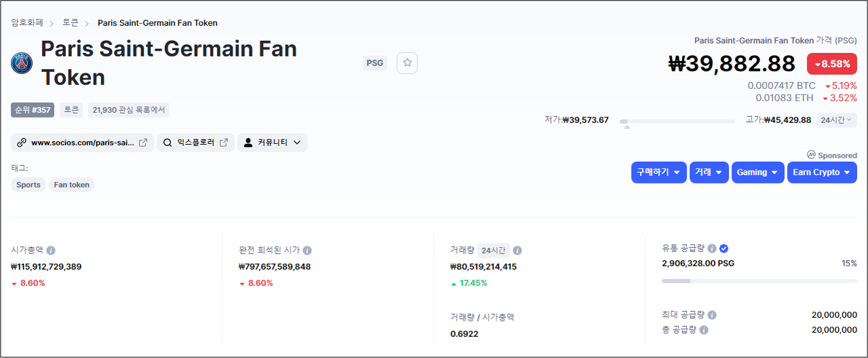Open the www.socios.com website link

click(82, 143)
